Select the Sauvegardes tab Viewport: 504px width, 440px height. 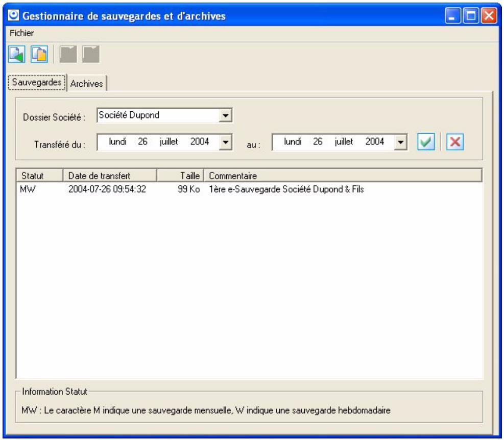(37, 82)
